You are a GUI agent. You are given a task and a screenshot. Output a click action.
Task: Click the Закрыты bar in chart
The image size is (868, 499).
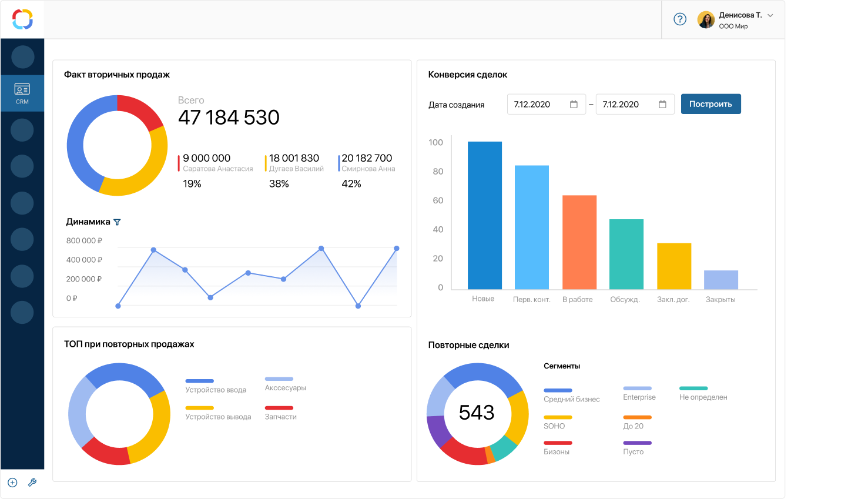(721, 280)
